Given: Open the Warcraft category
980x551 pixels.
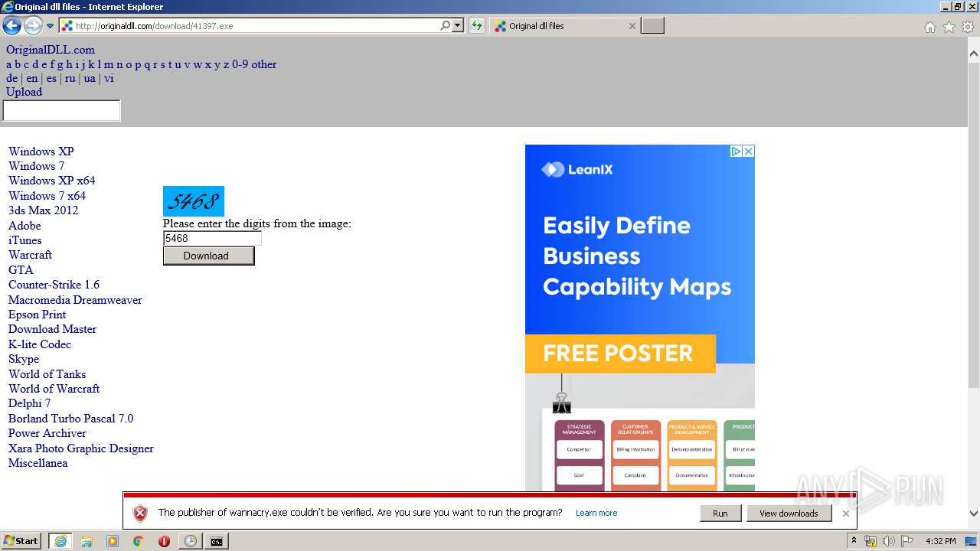Looking at the screenshot, I should [30, 255].
